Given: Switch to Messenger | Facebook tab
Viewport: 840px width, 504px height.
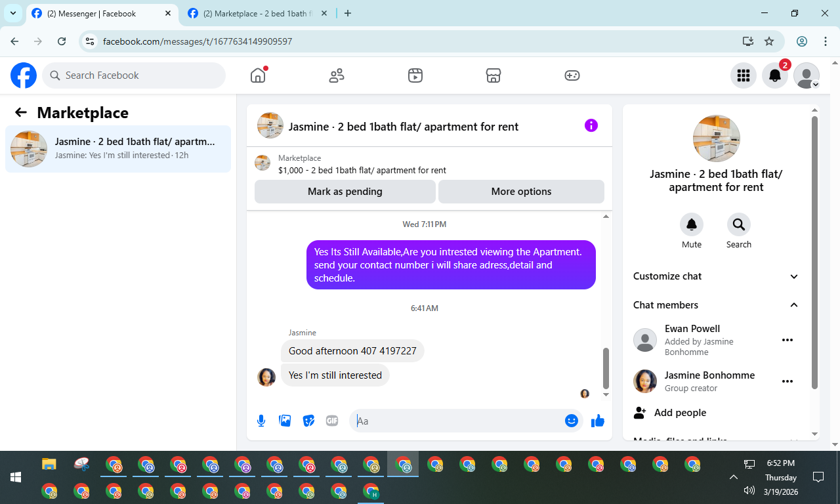Looking at the screenshot, I should pyautogui.click(x=102, y=13).
